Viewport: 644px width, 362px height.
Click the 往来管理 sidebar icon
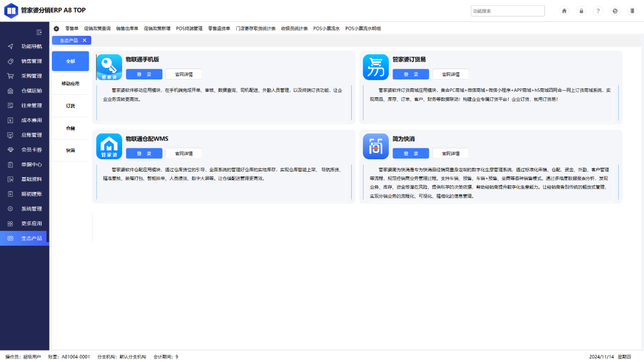pos(10,106)
